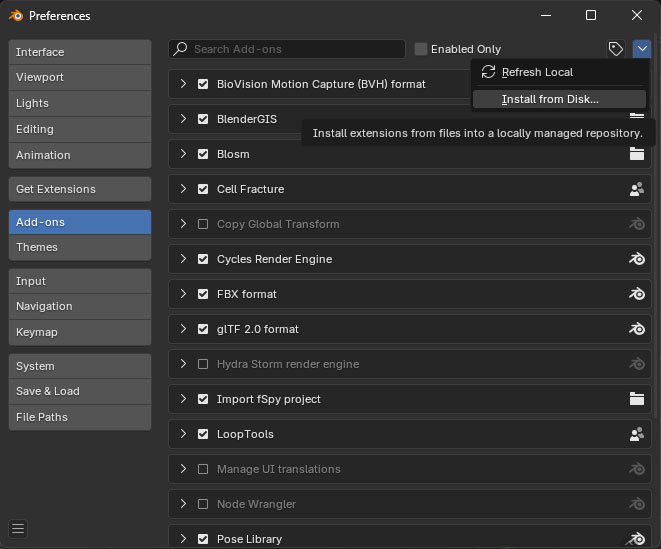Screen dimensions: 661x549
Task: Click Blender icon on Hydra Storm row
Action: (x=637, y=364)
